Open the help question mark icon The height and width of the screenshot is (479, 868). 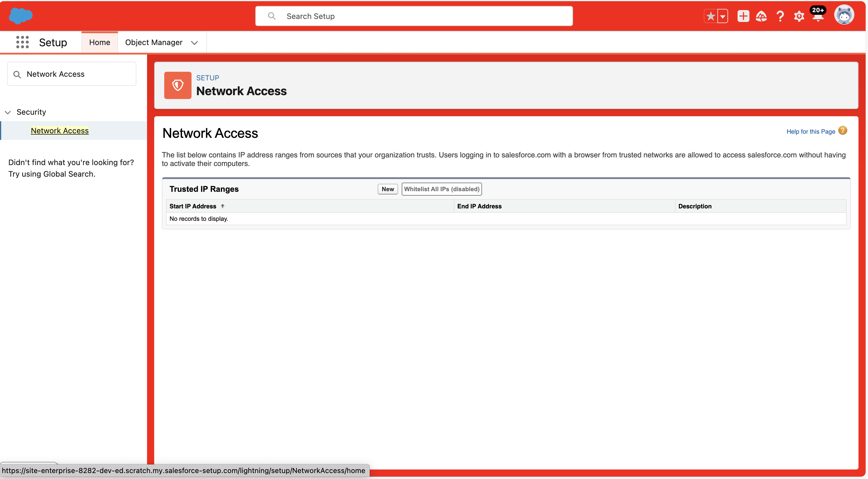click(780, 16)
